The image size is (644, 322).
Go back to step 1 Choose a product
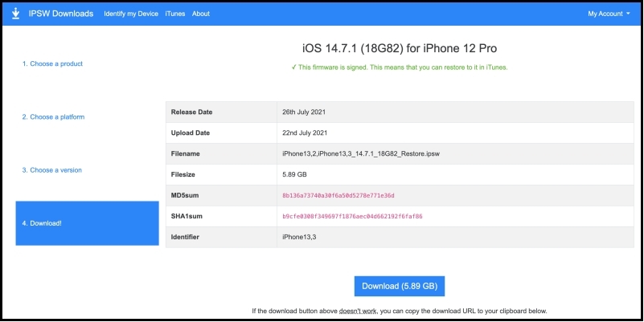pos(52,63)
